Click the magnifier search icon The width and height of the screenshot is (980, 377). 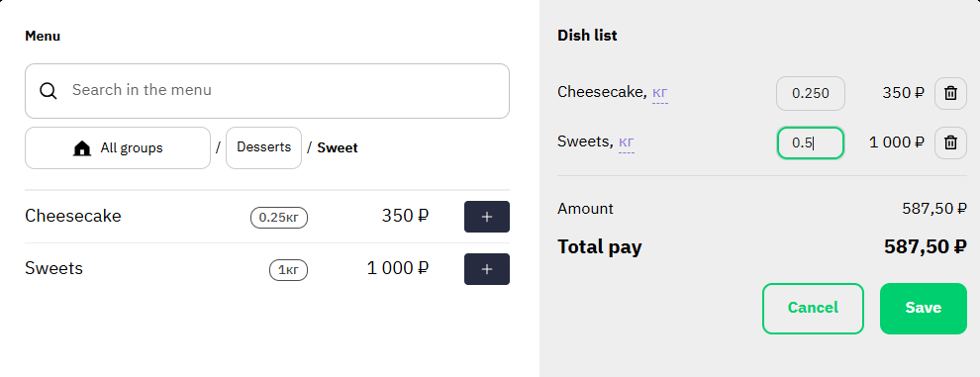pyautogui.click(x=49, y=91)
